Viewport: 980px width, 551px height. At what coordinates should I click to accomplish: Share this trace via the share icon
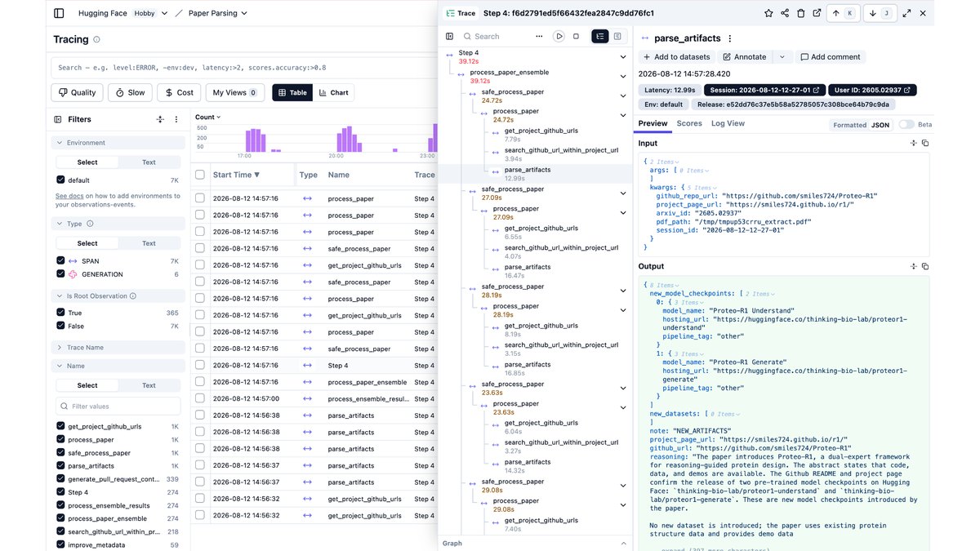point(785,13)
